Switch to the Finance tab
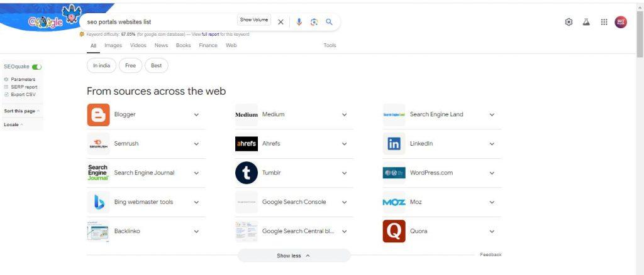The image size is (644, 275). coord(208,45)
